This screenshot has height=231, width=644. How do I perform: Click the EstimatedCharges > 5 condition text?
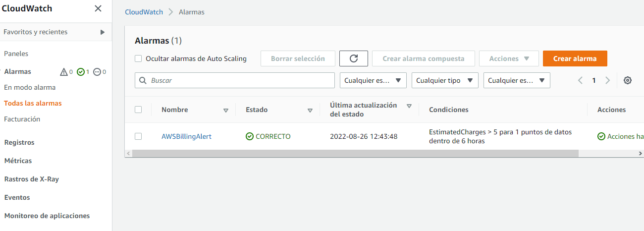point(500,137)
